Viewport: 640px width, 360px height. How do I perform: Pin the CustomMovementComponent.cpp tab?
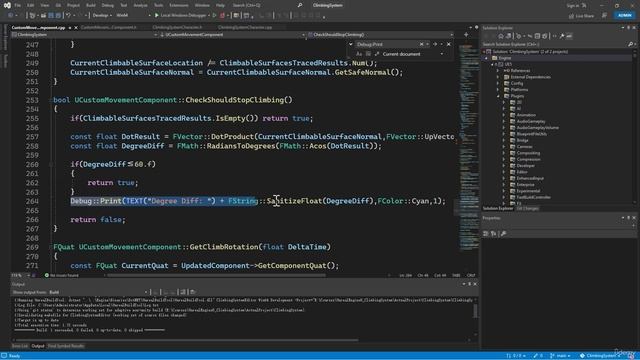[70, 27]
